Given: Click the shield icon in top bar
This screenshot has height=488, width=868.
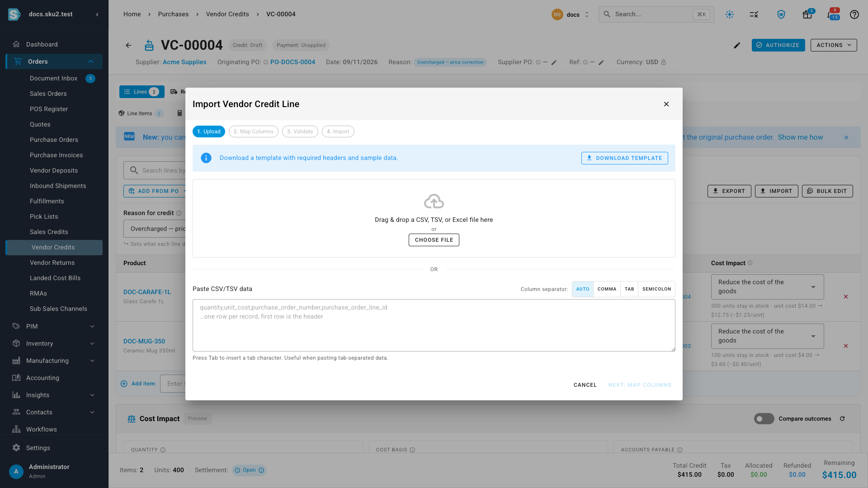Looking at the screenshot, I should point(781,14).
